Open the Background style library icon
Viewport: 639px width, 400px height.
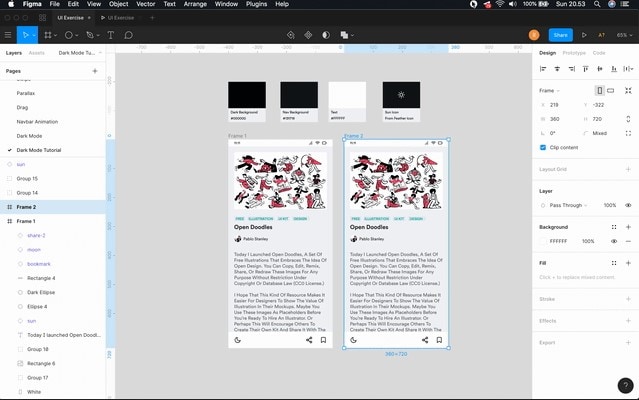click(x=614, y=227)
